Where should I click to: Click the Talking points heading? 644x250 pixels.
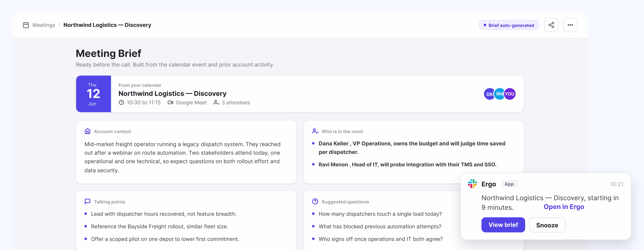click(110, 202)
